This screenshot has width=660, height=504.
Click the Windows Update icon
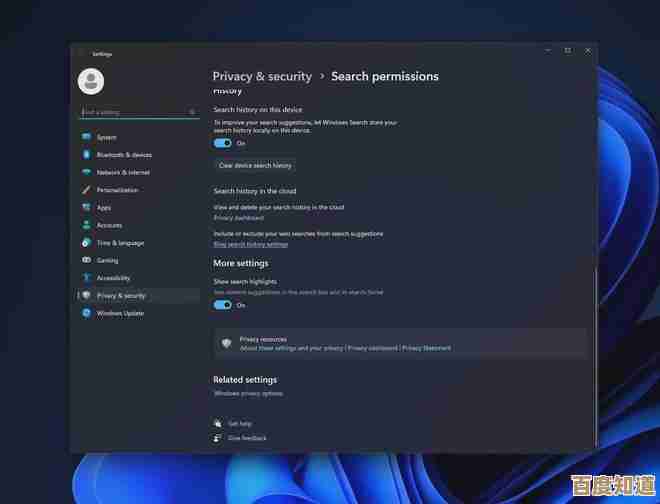(86, 313)
